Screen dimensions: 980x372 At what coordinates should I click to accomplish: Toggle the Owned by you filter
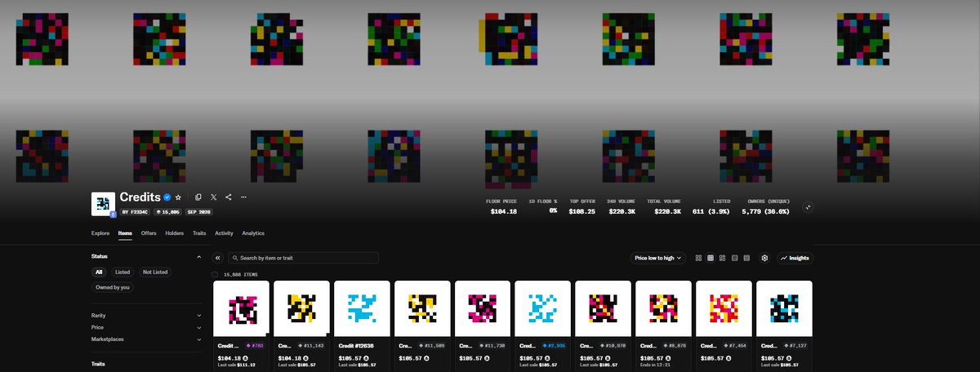(113, 287)
